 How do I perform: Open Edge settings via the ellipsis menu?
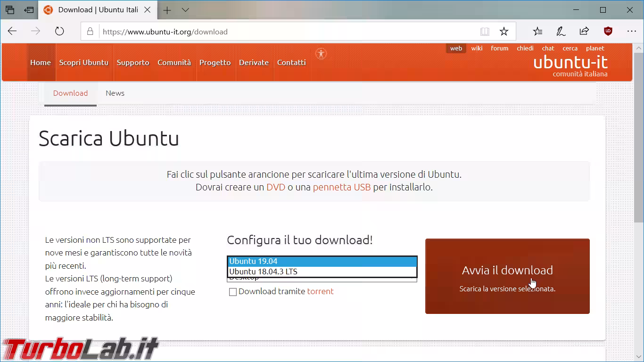coord(631,31)
